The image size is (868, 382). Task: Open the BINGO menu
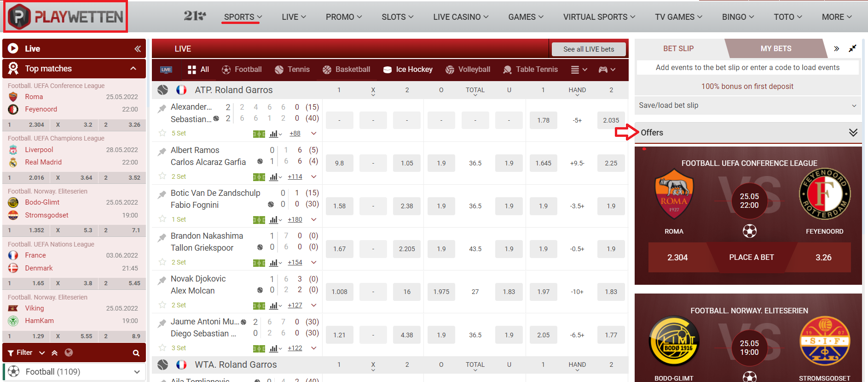pyautogui.click(x=738, y=17)
